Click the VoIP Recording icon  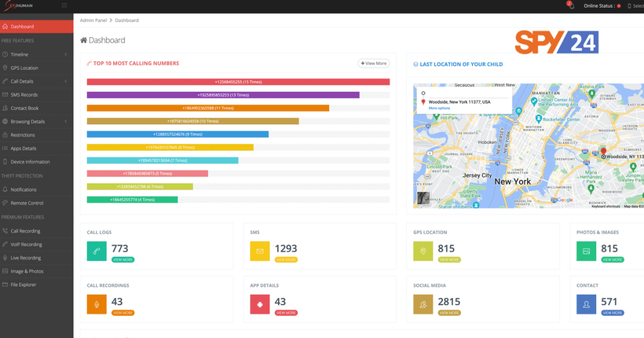(x=5, y=244)
